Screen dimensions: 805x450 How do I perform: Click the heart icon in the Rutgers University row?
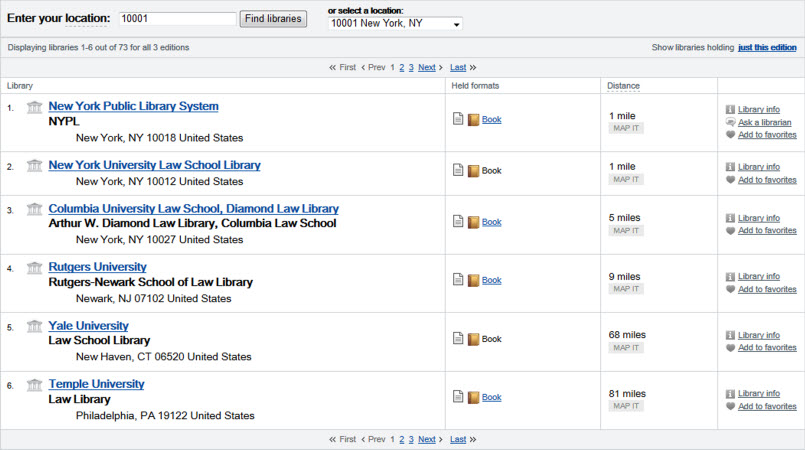731,289
